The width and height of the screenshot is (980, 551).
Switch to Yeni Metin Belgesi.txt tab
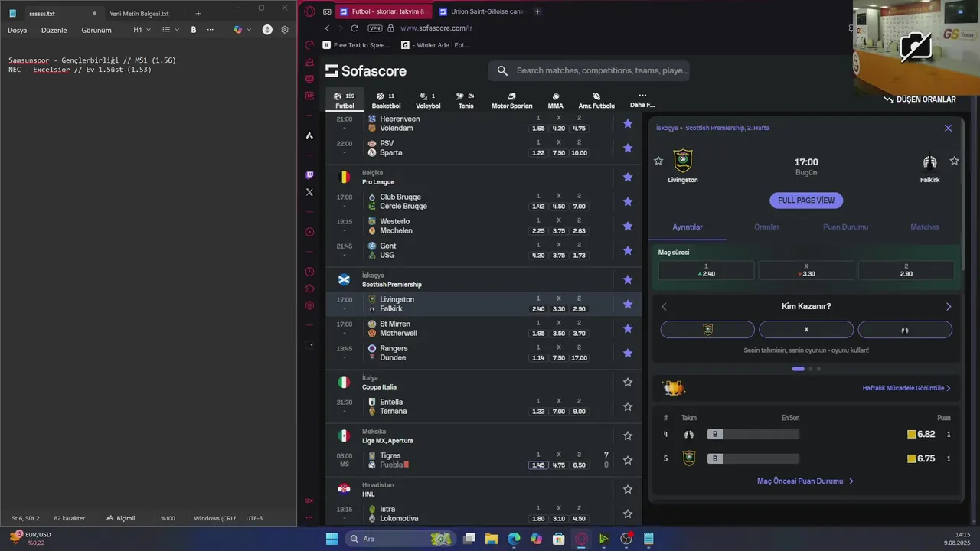pyautogui.click(x=139, y=13)
